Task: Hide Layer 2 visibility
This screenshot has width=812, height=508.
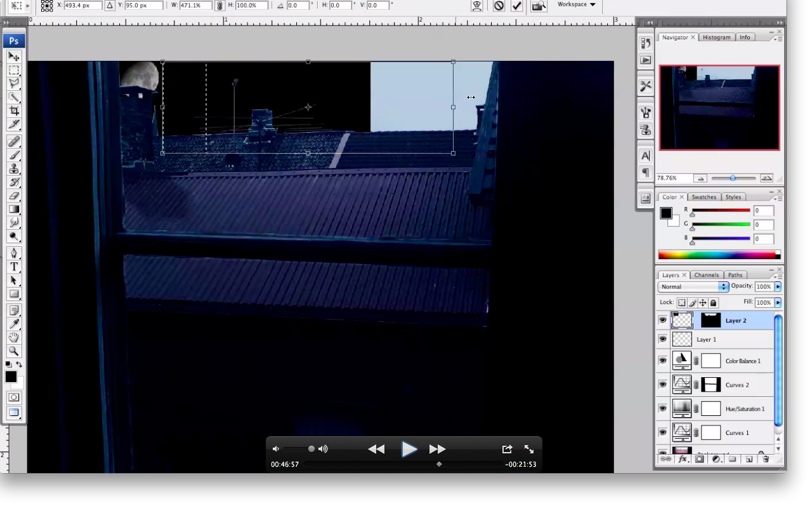Action: [663, 321]
